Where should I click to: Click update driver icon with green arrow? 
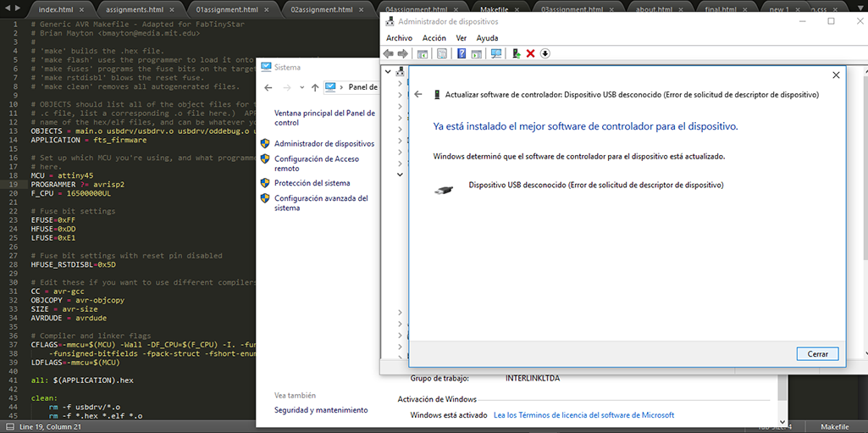516,53
